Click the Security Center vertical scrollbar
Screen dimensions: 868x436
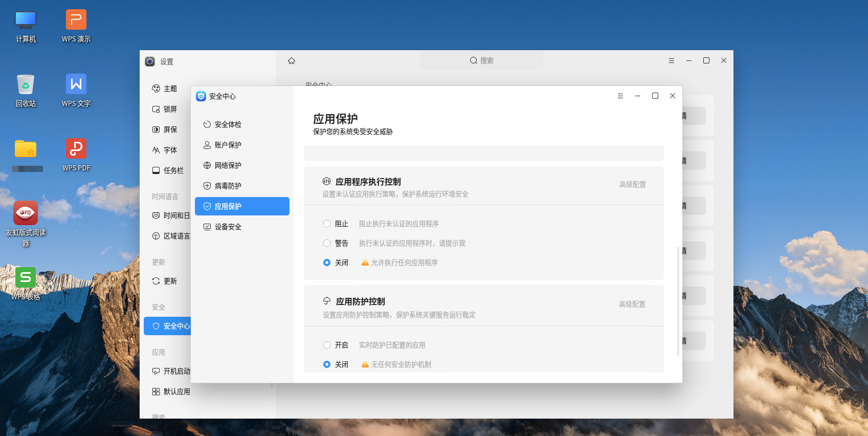tap(678, 301)
